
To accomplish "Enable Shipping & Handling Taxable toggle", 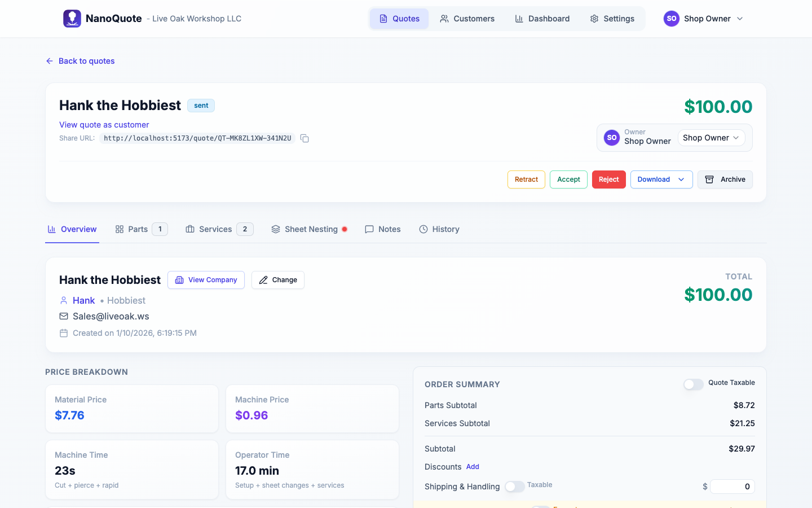I will tap(514, 487).
